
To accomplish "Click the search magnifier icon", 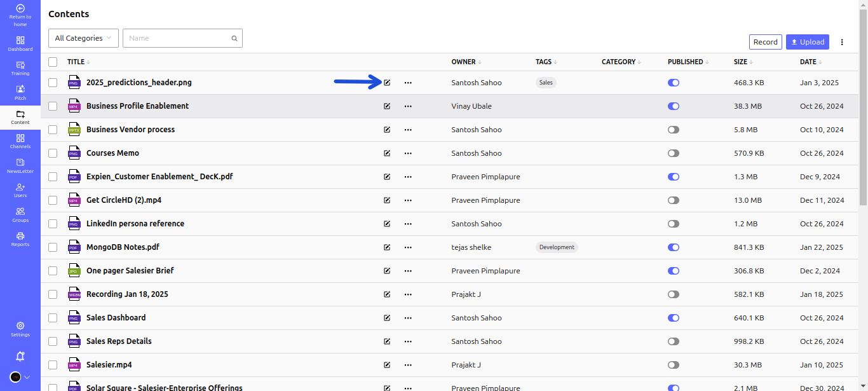I will pyautogui.click(x=234, y=38).
